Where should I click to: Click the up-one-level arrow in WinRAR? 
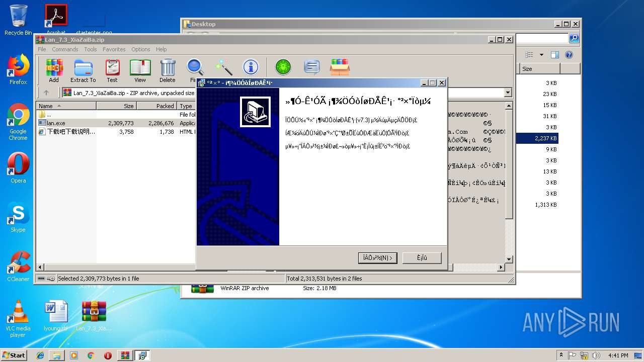(46, 93)
